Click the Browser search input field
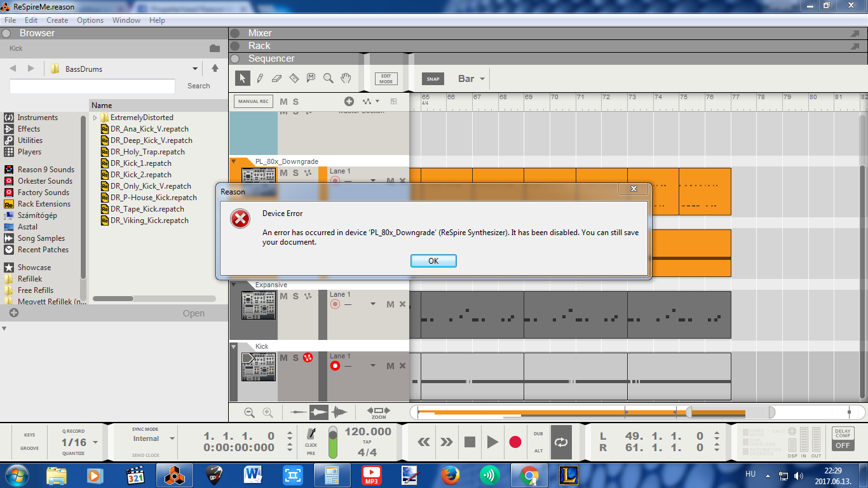The width and height of the screenshot is (868, 488). pyautogui.click(x=92, y=86)
